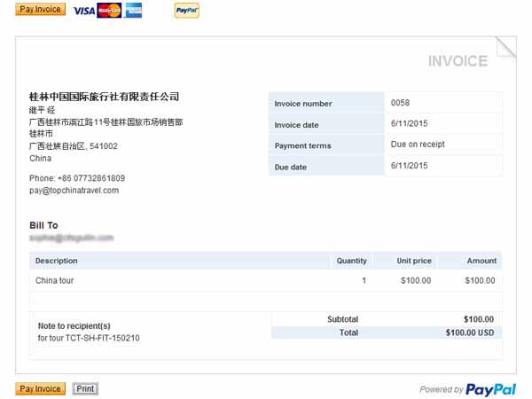532x399 pixels.
Task: Click the blurred Bill To email address
Action: pos(72,238)
